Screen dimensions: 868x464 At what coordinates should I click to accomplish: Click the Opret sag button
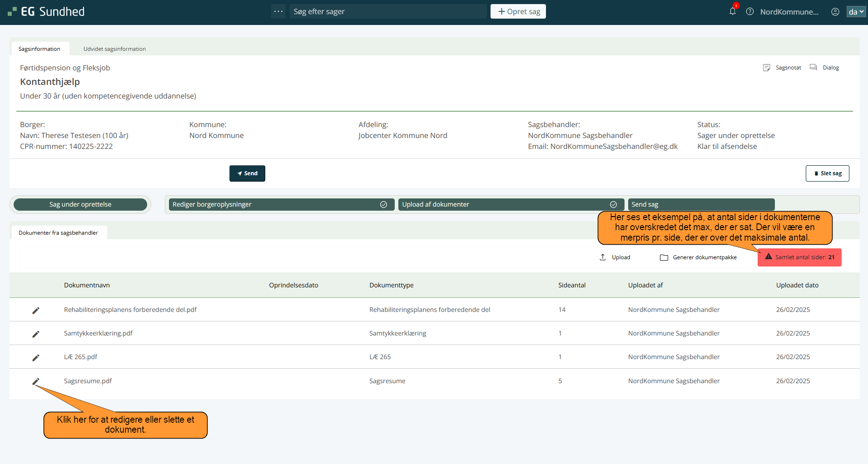[x=518, y=11]
